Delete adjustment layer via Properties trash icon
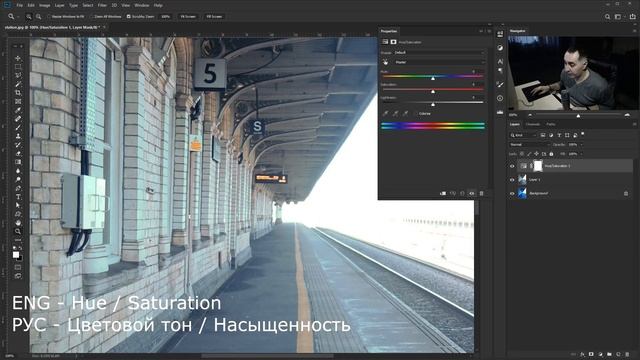The width and height of the screenshot is (640, 360). point(481,193)
